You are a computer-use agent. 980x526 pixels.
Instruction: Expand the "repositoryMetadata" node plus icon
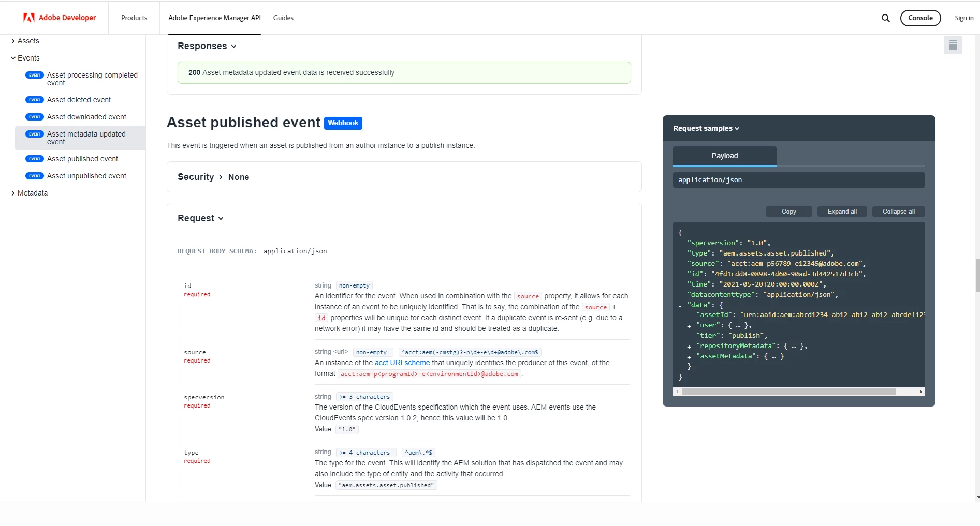(x=689, y=347)
